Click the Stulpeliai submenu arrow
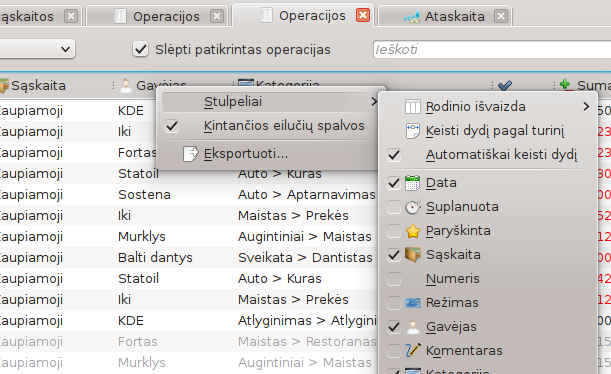Screen dimensions: 611x374 point(374,102)
